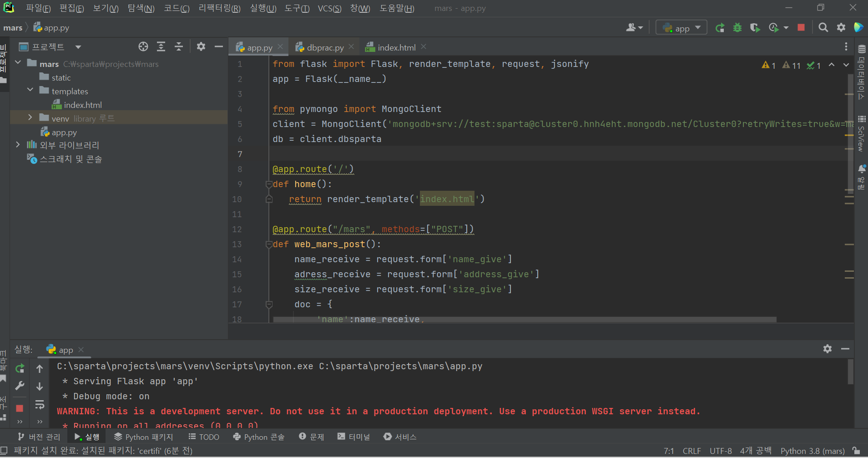
Task: Rerun the app with the top toolbar run icon
Action: [720, 28]
